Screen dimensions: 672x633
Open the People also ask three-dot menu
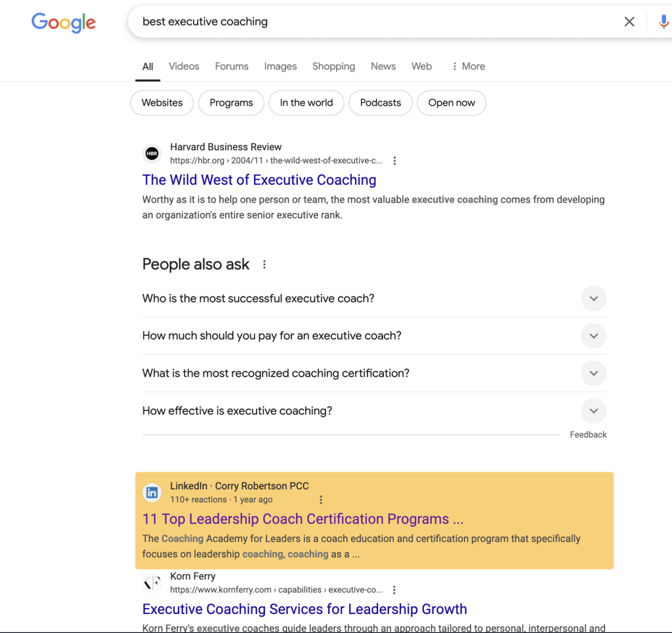pyautogui.click(x=264, y=264)
